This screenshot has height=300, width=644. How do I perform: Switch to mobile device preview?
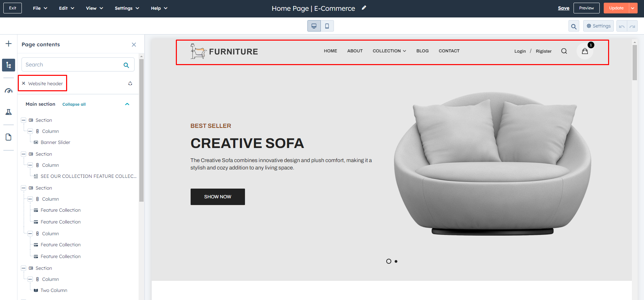327,26
